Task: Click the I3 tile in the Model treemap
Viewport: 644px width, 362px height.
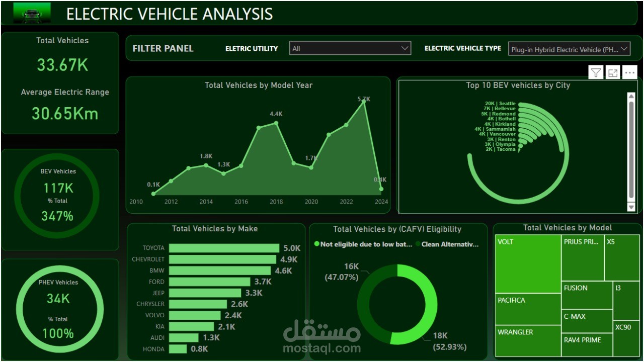Action: pyautogui.click(x=626, y=301)
